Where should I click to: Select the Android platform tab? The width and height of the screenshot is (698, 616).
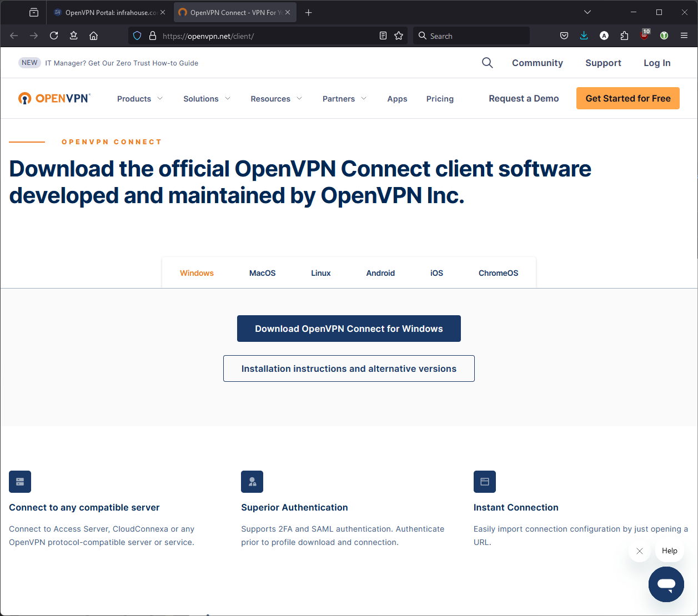click(x=380, y=273)
